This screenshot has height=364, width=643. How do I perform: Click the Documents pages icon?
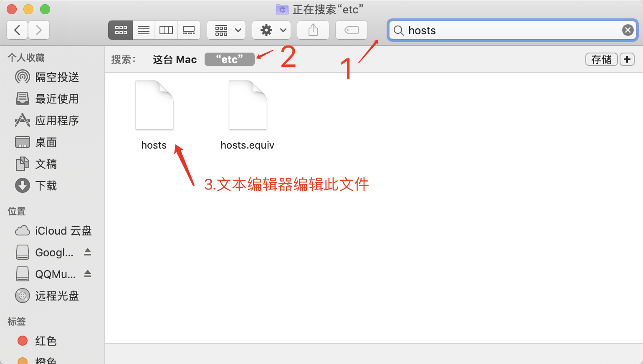coord(23,164)
